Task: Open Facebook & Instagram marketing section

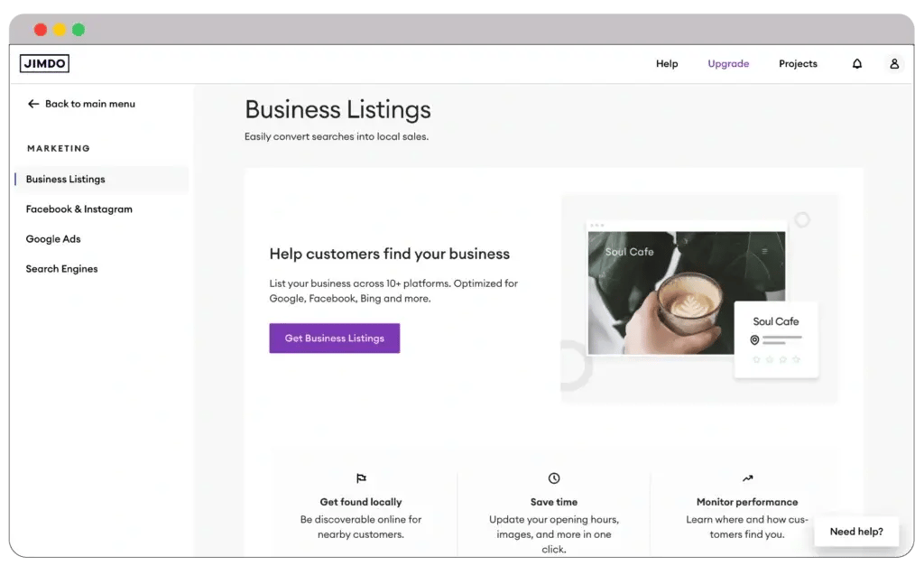Action: point(79,209)
